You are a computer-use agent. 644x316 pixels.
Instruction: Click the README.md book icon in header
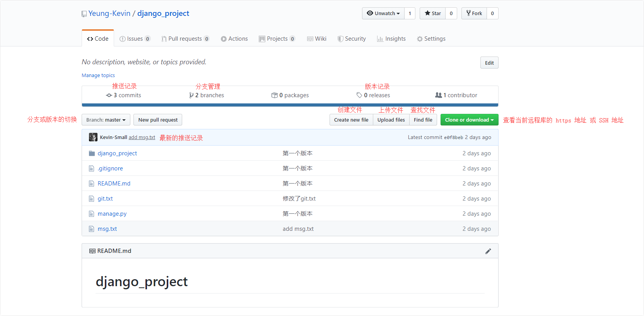[x=92, y=251]
